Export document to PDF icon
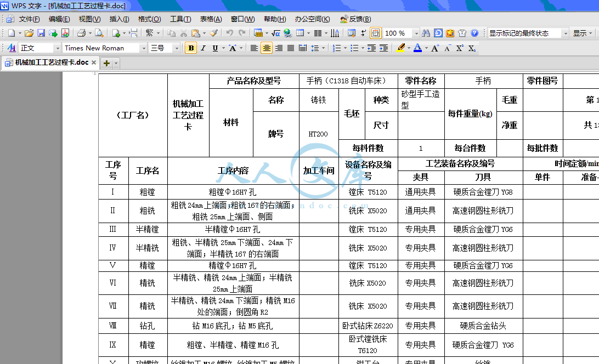The height and width of the screenshot is (364, 599). pos(65,33)
